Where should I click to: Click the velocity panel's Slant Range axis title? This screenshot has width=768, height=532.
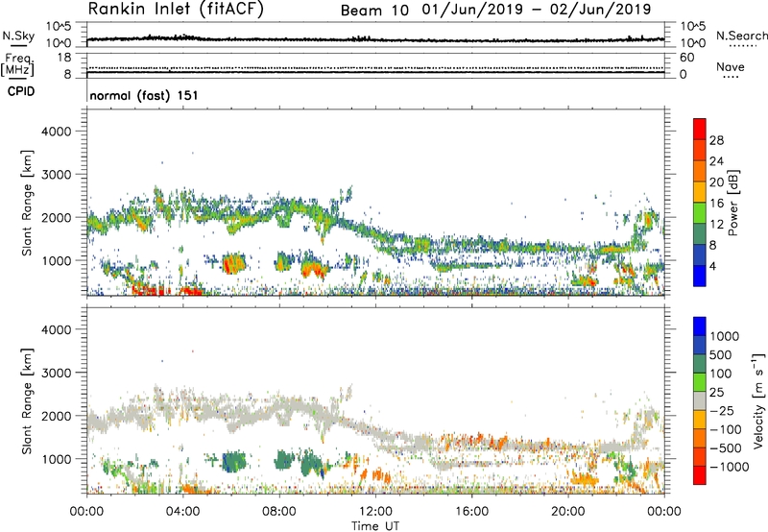(x=27, y=400)
